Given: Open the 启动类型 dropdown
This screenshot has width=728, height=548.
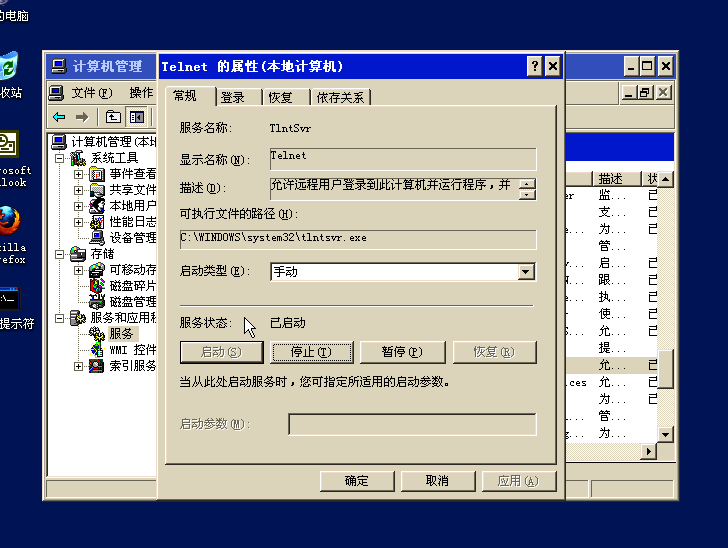Looking at the screenshot, I should pos(526,272).
